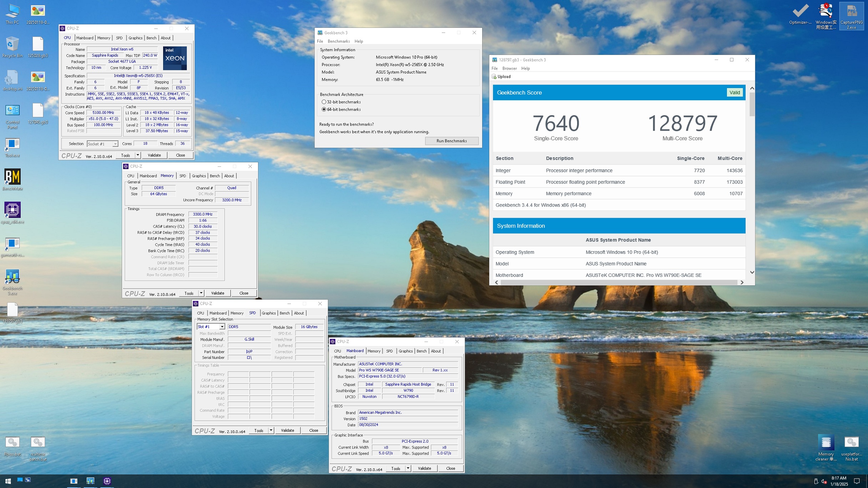The height and width of the screenshot is (488, 868).
Task: Click scroll down arrow in Geekbench results
Action: 752,273
